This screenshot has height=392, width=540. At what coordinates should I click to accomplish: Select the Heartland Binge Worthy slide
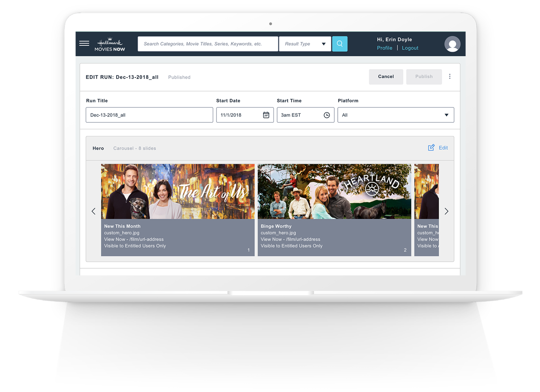(334, 191)
